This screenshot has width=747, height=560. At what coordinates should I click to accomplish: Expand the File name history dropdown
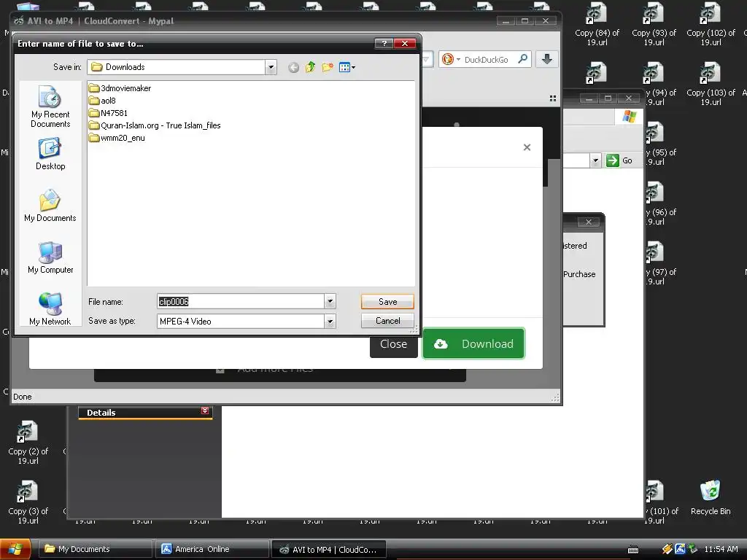click(330, 301)
